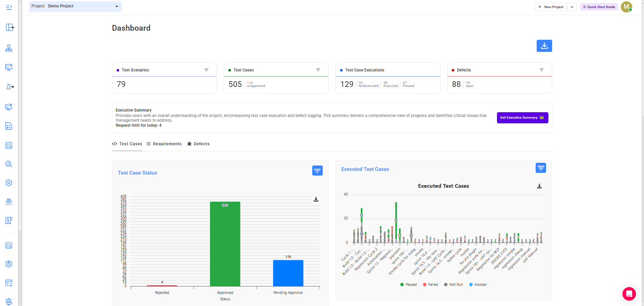Open filter on Test Case Status chart
644x306 pixels.
[x=317, y=171]
